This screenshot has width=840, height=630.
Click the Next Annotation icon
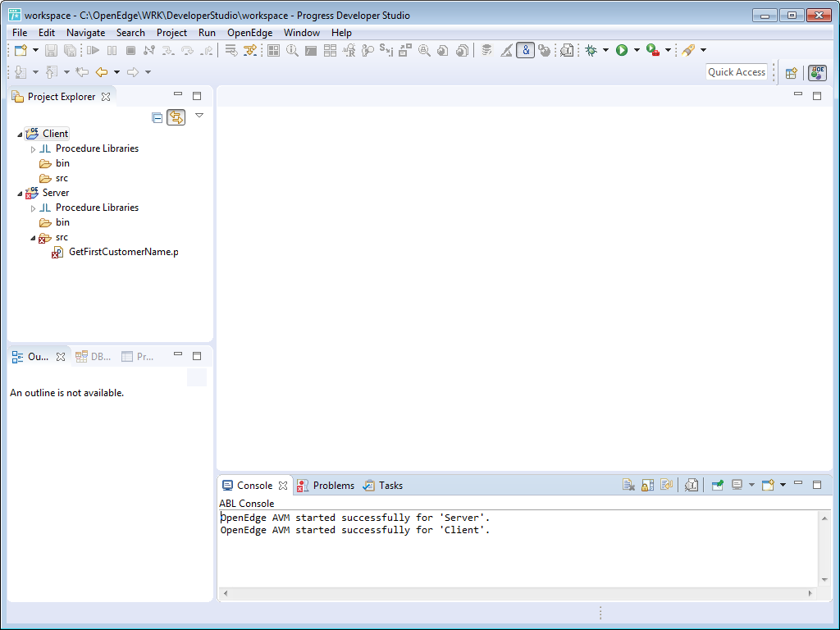coord(21,72)
